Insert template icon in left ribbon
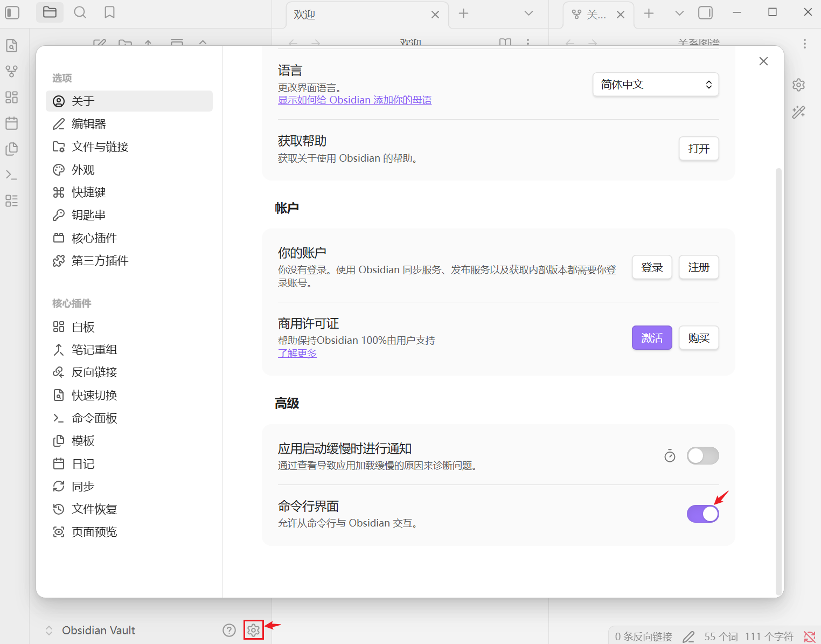The width and height of the screenshot is (821, 644). point(11,149)
